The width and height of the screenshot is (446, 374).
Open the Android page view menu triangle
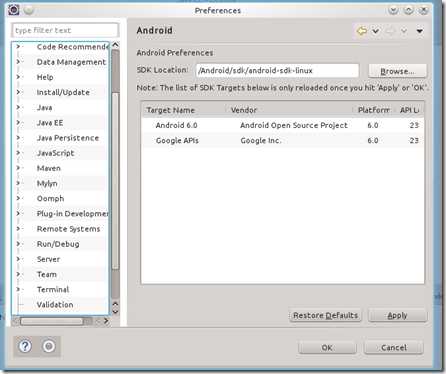click(x=420, y=31)
